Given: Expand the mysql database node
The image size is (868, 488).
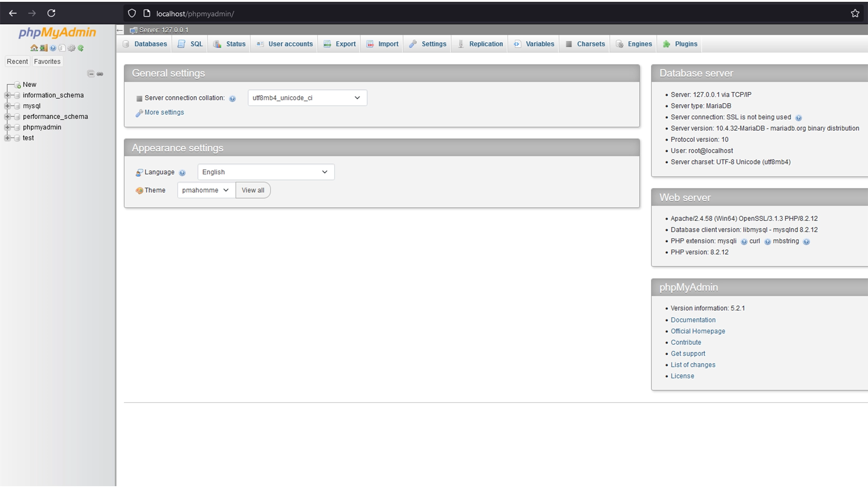Looking at the screenshot, I should click(x=7, y=106).
